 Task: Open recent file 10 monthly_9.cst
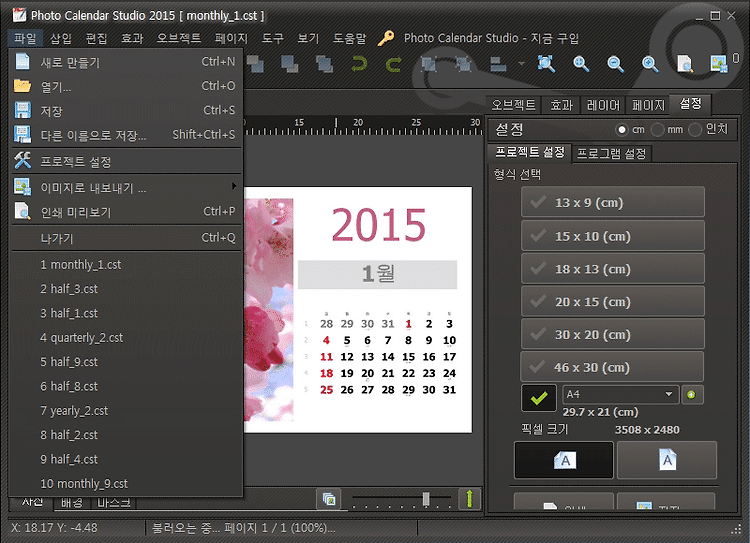tap(126, 484)
